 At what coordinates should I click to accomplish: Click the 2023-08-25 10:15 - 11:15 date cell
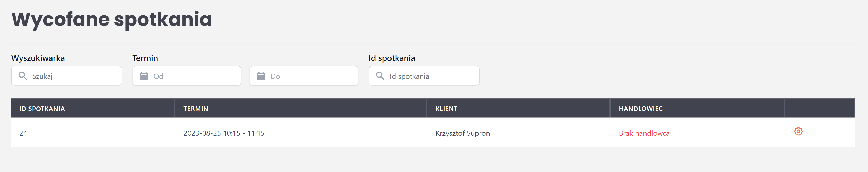point(224,133)
